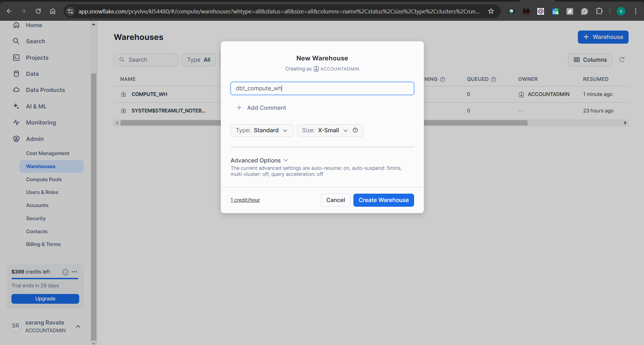Open the Type Standard dropdown

click(262, 131)
